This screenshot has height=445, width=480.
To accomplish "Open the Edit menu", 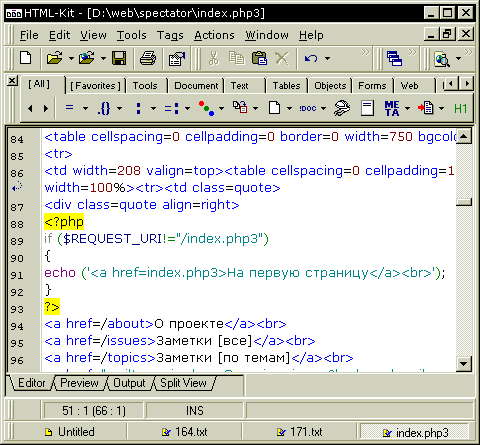I will [x=59, y=35].
